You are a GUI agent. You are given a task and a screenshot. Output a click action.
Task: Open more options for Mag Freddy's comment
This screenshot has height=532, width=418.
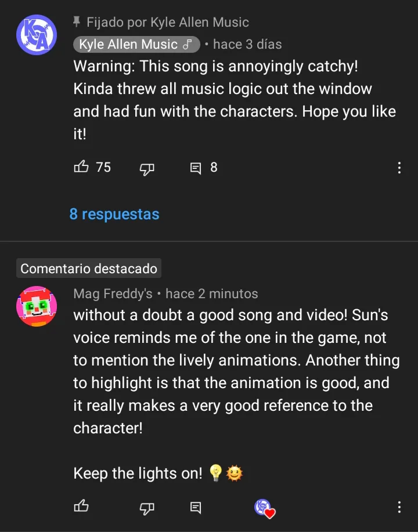point(399,508)
